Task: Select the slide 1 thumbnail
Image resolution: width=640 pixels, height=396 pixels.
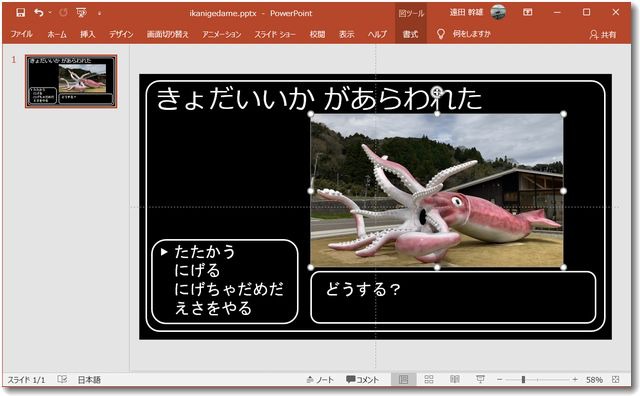Action: click(x=71, y=81)
